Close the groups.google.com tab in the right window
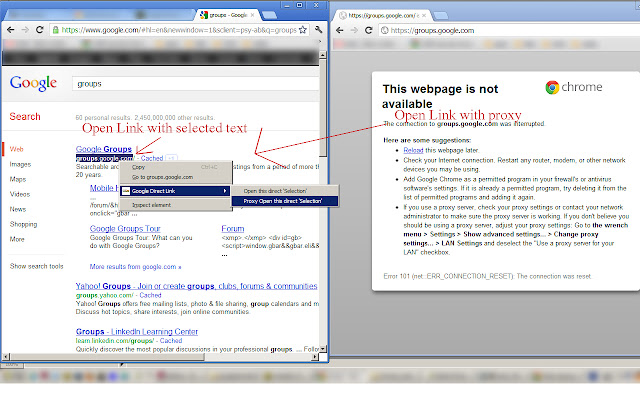The image size is (640, 400). 424,16
